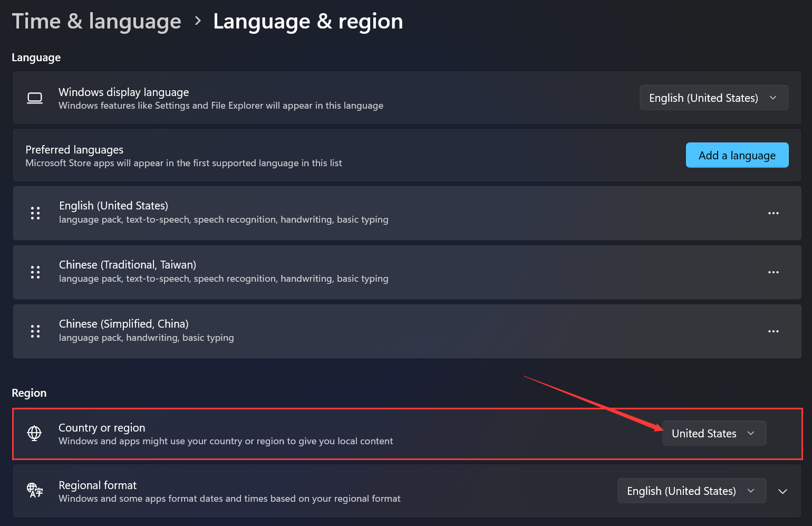Grab the drag handle for English (United States)
This screenshot has width=812, height=526.
point(35,213)
